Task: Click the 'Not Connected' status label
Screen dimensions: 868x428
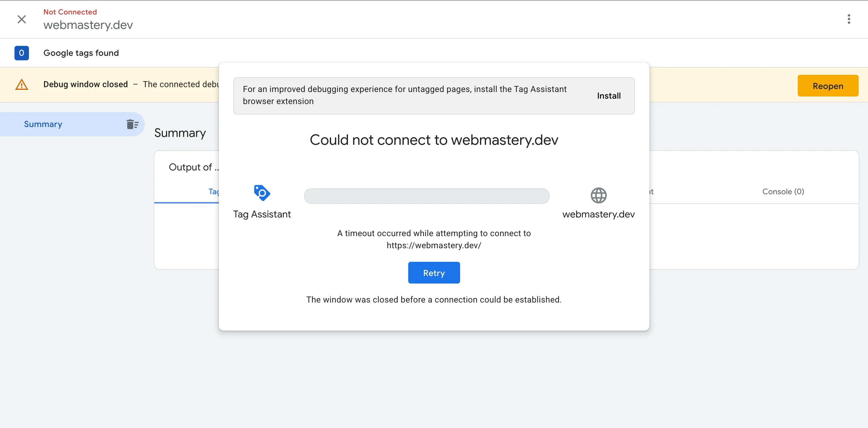Action: click(70, 12)
